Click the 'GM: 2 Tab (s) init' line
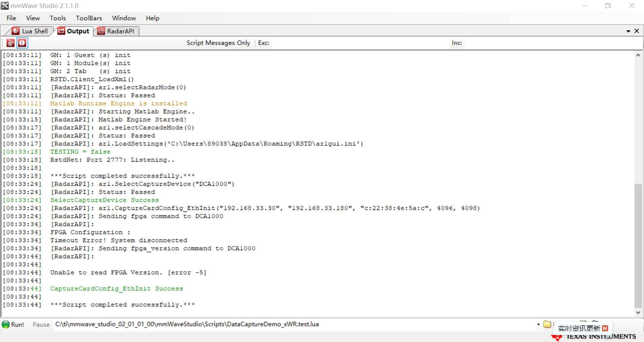 click(x=90, y=71)
